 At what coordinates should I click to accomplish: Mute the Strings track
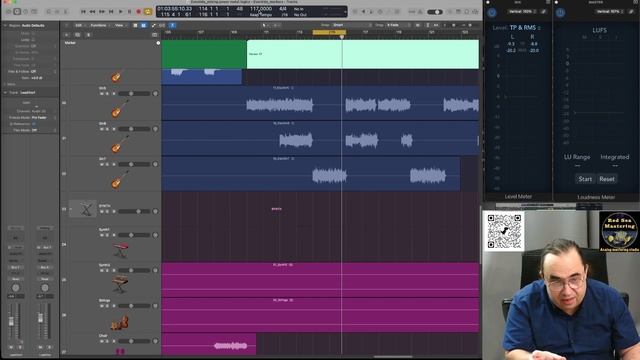click(102, 306)
